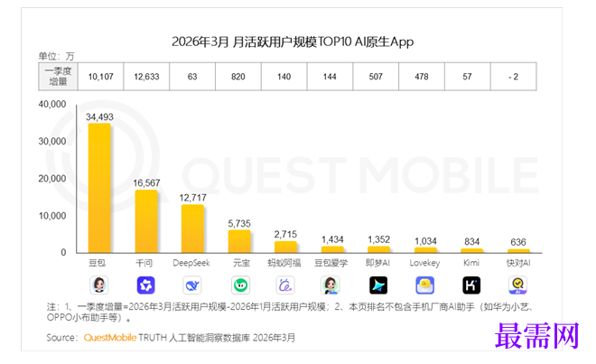
Task: Click the 12,633 increment table cell
Action: tap(146, 77)
